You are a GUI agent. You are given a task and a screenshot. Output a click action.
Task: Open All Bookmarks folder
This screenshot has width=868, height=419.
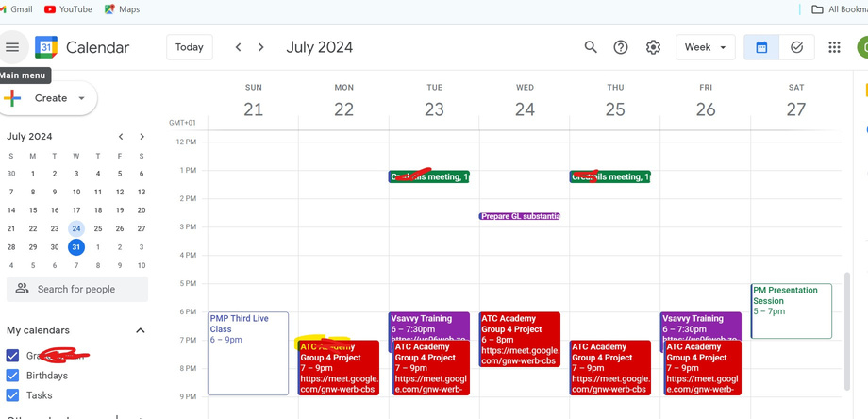pyautogui.click(x=839, y=9)
